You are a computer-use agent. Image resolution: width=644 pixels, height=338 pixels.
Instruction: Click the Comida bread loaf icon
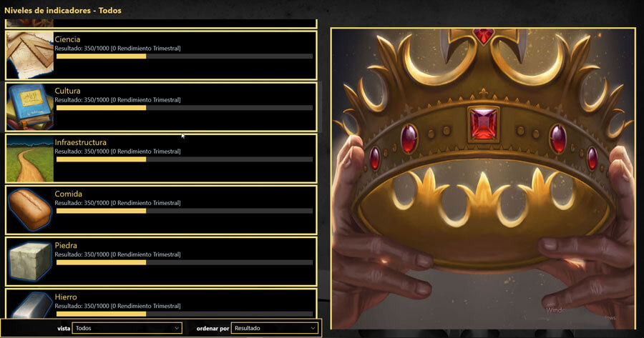30,210
